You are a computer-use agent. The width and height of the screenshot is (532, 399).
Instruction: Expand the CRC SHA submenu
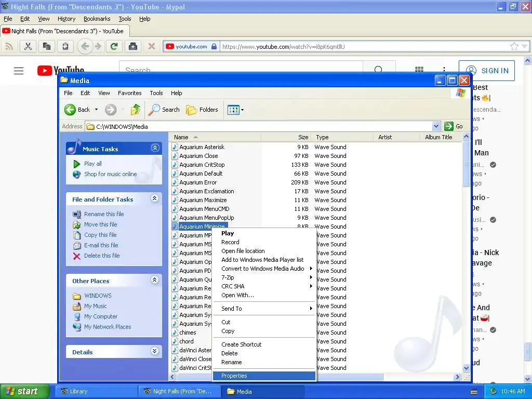263,286
